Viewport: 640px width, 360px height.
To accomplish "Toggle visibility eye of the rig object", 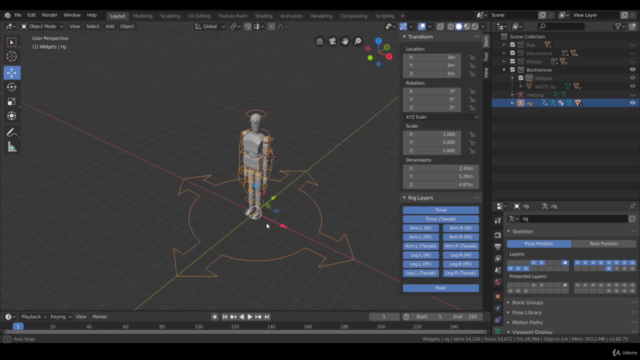I will 632,103.
